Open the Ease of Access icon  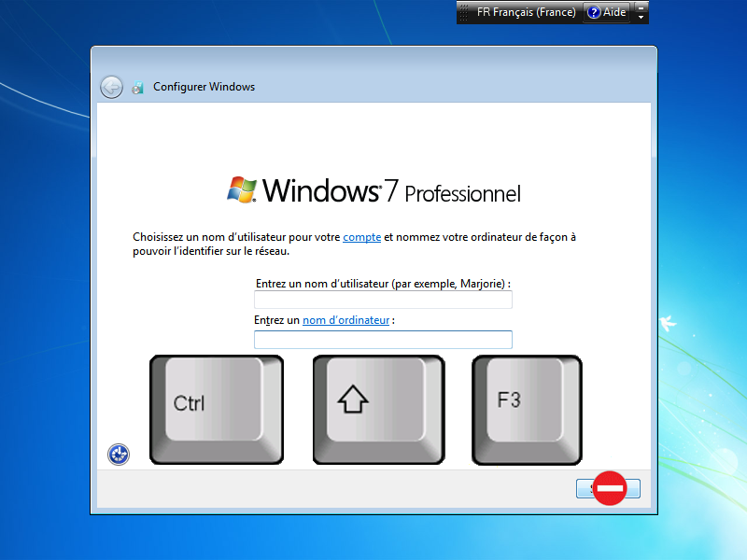[x=119, y=455]
